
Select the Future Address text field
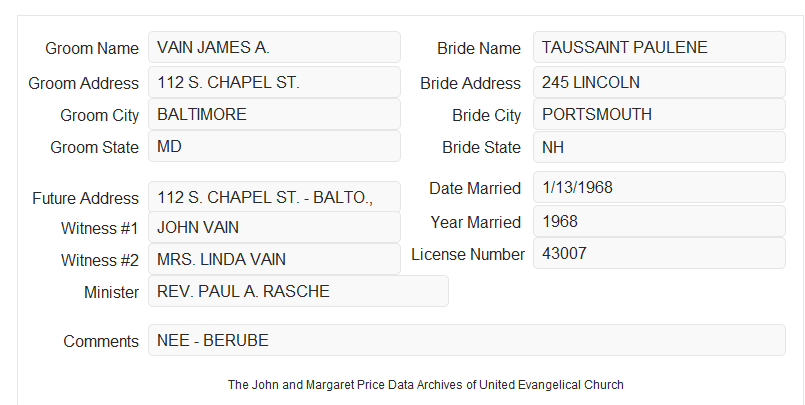(274, 197)
